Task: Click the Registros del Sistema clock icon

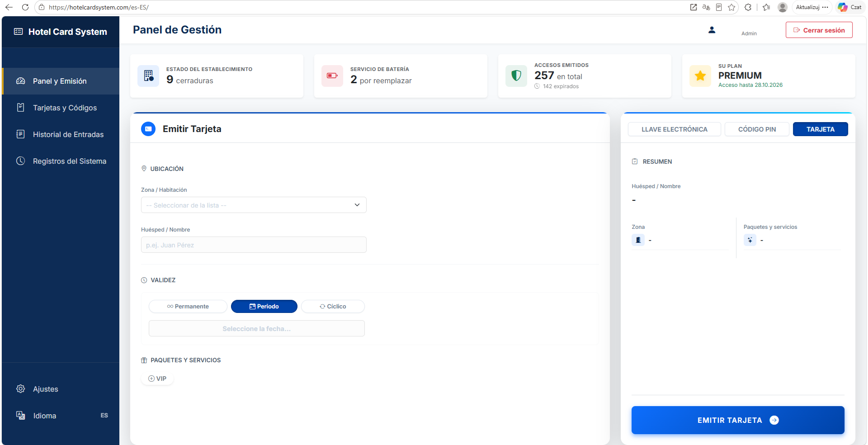Action: [x=21, y=161]
